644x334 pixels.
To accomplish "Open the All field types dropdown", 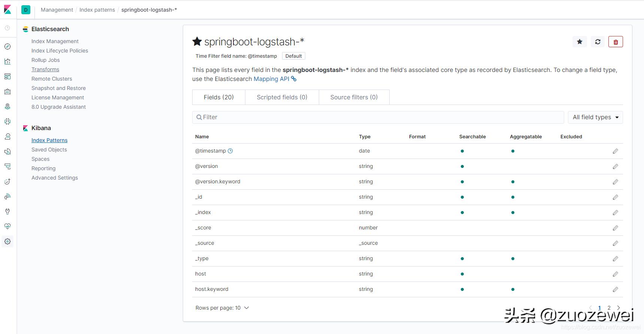I will click(x=595, y=117).
